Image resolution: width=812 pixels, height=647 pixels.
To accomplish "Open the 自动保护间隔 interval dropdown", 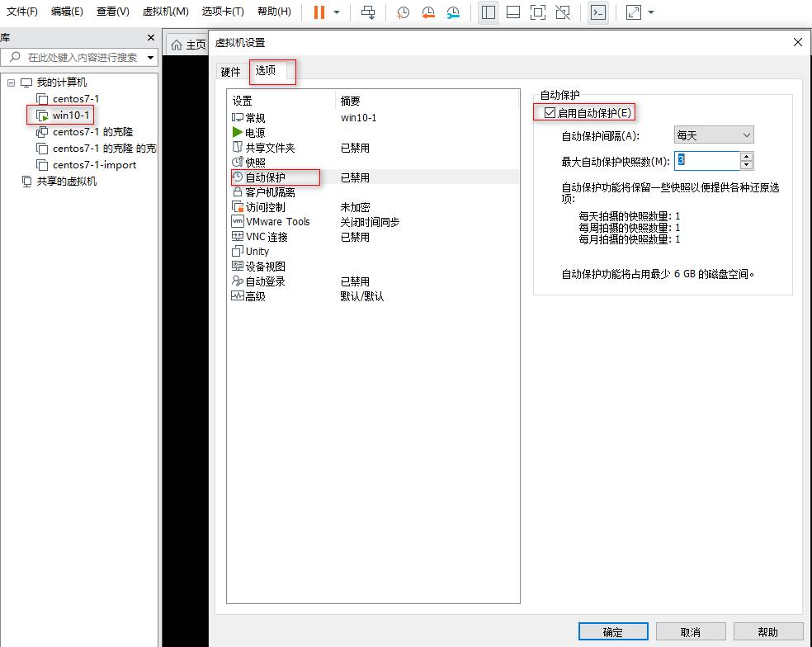I will click(713, 135).
